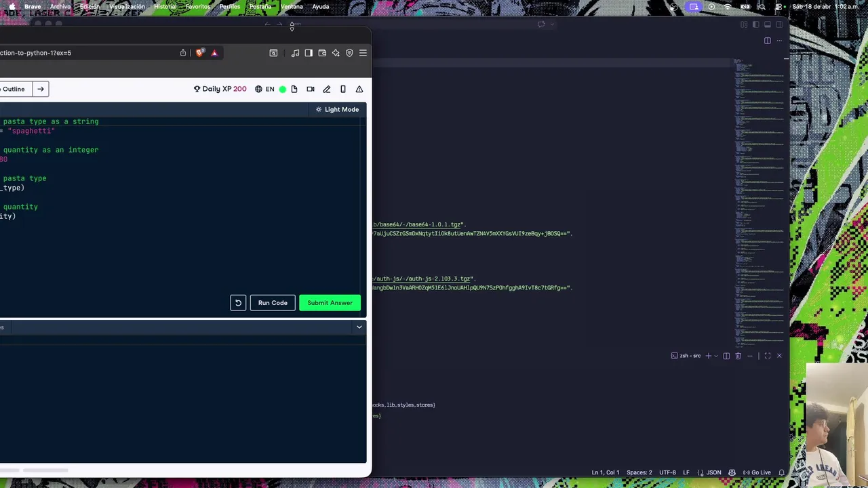Viewport: 868px width, 488px height.
Task: Click the pencil edit icon
Action: (327, 89)
